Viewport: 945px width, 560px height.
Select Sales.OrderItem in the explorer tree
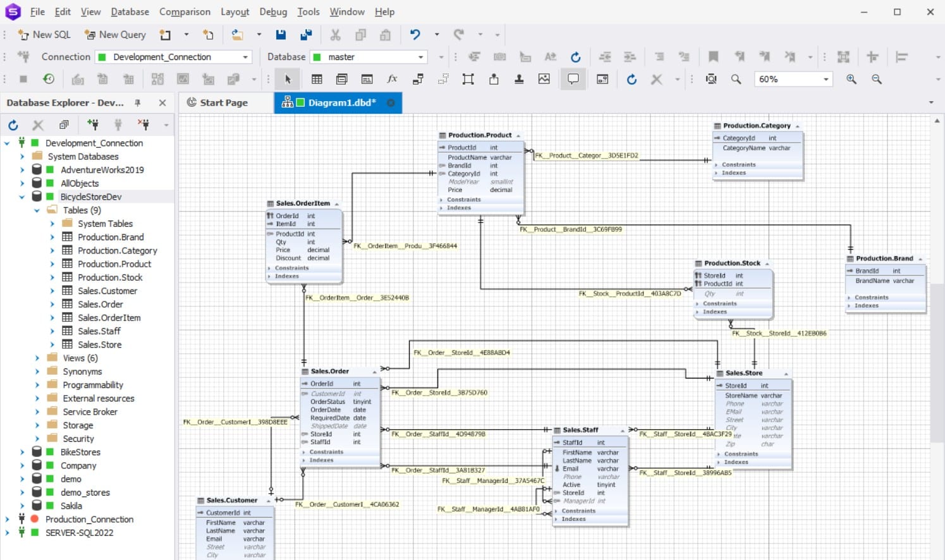[x=109, y=317]
